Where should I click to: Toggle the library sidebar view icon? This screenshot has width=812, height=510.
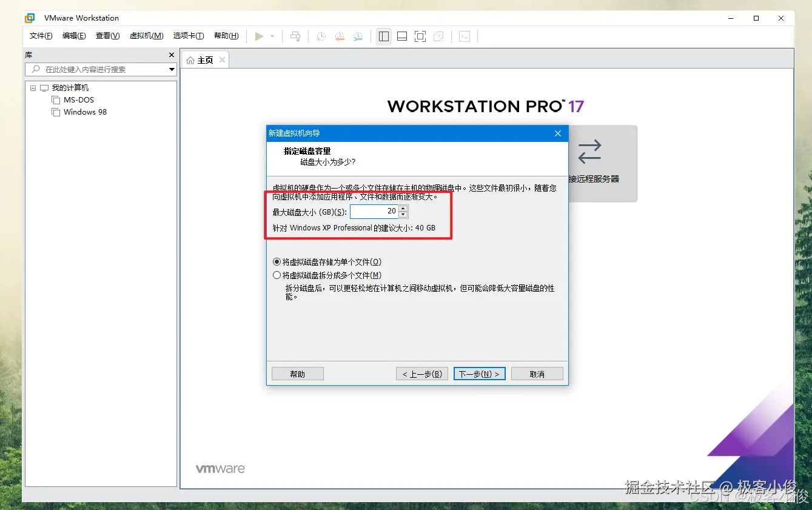[x=384, y=36]
